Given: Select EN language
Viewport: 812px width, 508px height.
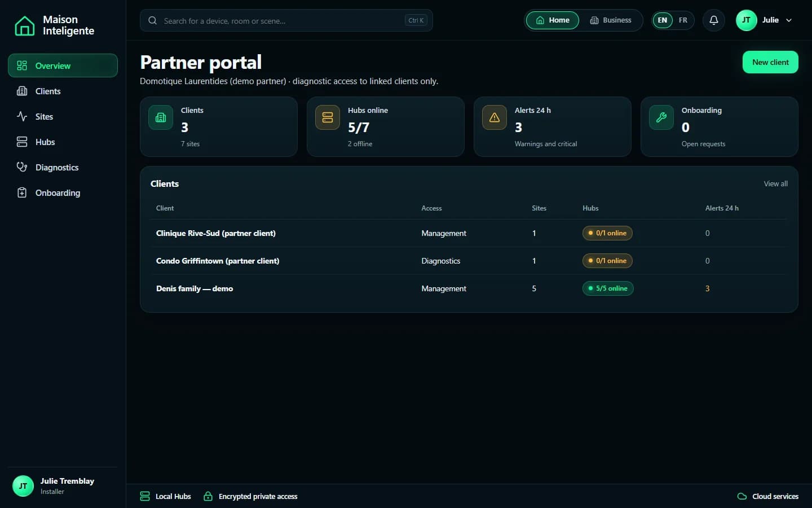Looking at the screenshot, I should 663,20.
